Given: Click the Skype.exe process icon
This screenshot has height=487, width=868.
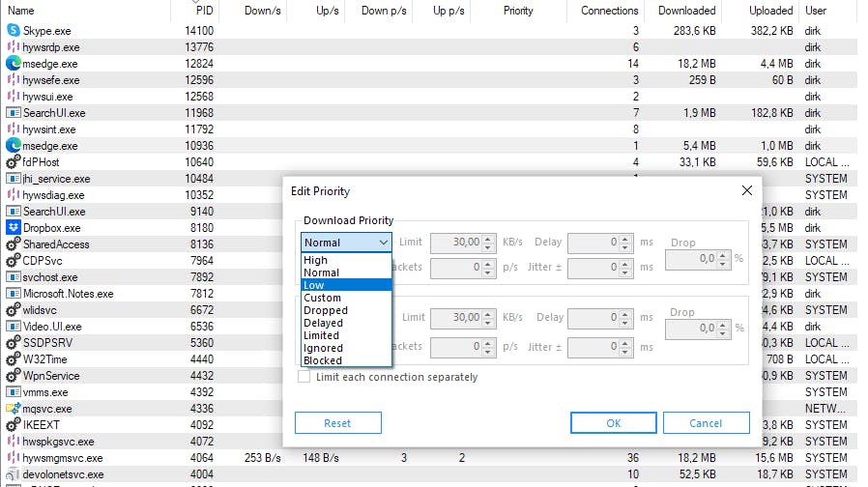Looking at the screenshot, I should [x=14, y=31].
